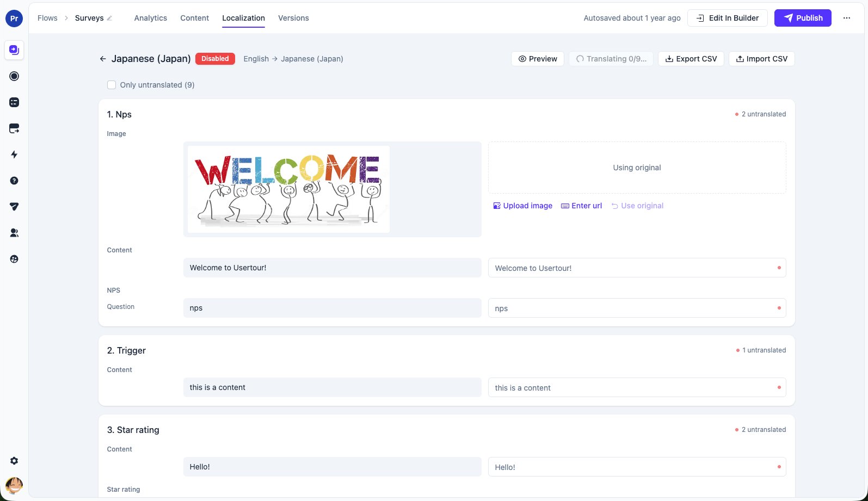Open the palette themes sidebar icon
Viewport: 868px width, 501px height.
pos(14,259)
